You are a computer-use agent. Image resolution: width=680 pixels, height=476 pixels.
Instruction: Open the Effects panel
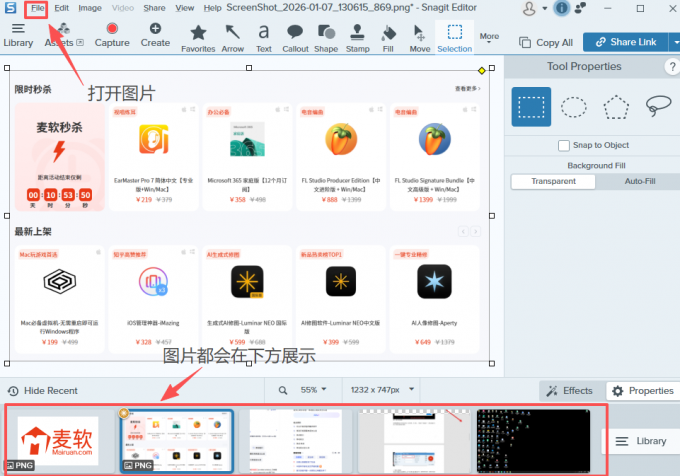click(x=569, y=391)
